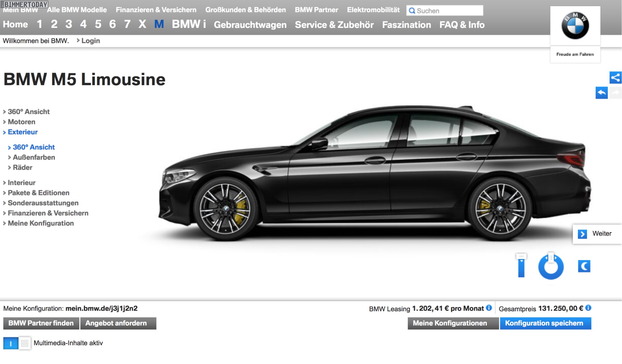Toggle night mode moon icon
Viewport: 622px width, 364px height.
click(x=584, y=266)
